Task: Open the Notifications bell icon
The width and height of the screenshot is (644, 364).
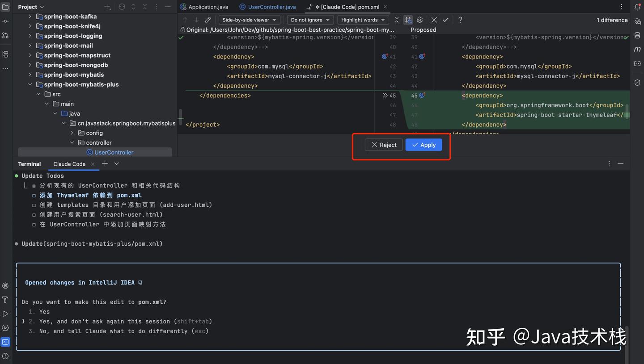Action: pos(637,7)
